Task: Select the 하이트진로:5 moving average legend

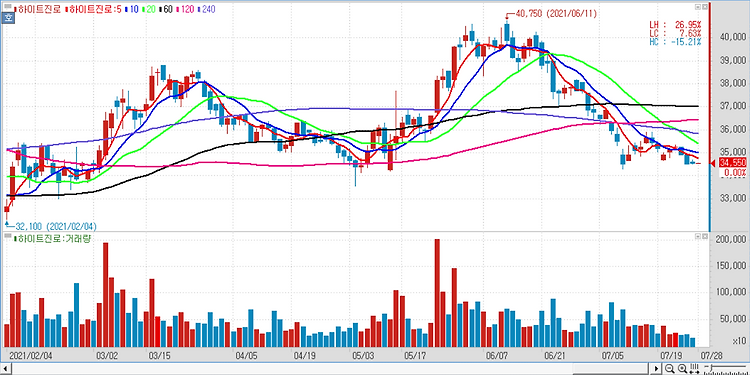Action: point(93,9)
